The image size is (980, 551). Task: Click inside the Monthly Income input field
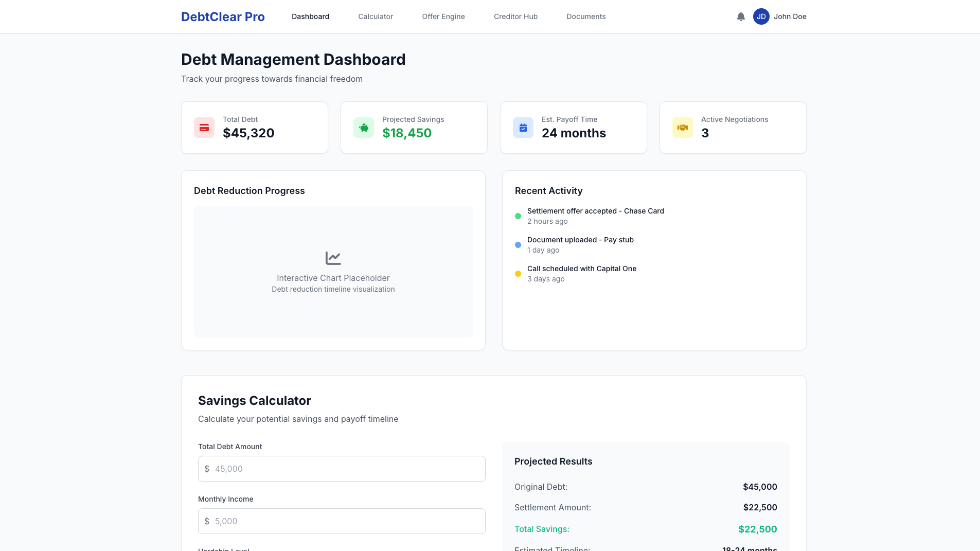click(341, 521)
